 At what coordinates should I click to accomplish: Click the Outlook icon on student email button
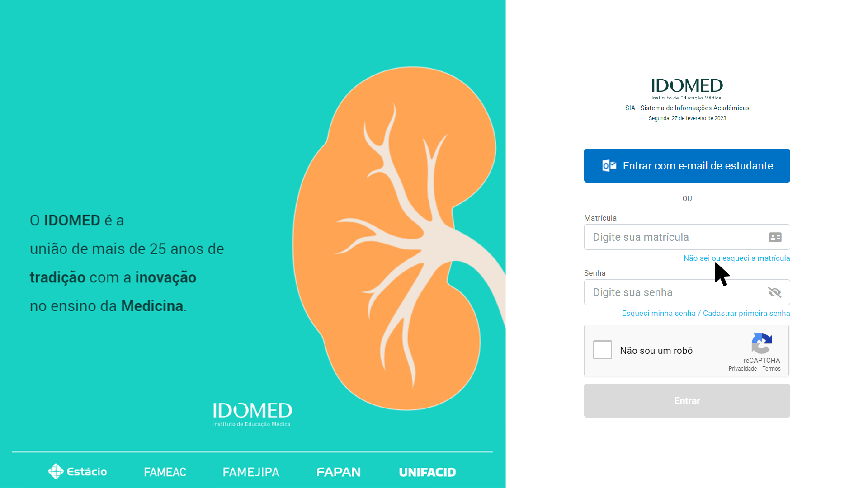coord(609,166)
